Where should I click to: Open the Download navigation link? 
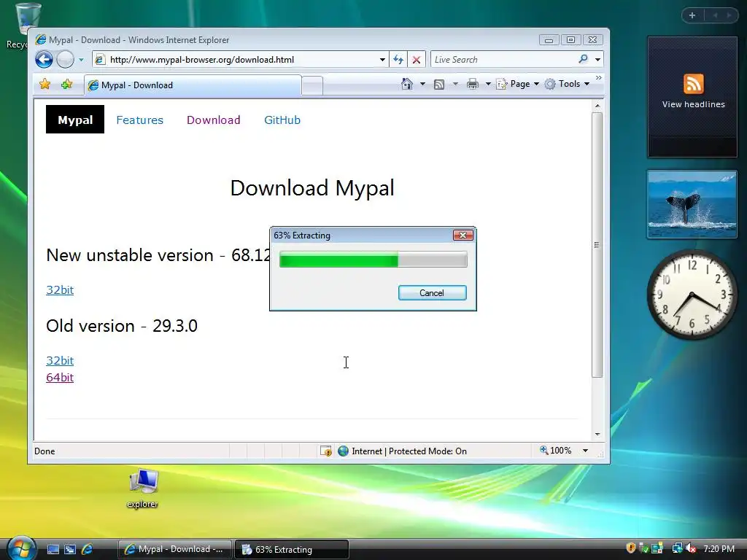coord(214,120)
